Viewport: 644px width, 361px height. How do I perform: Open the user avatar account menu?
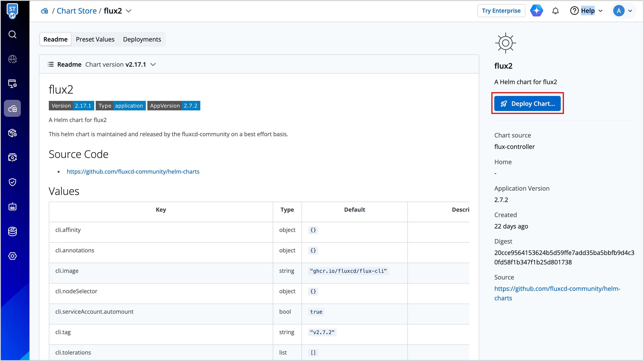click(x=623, y=11)
